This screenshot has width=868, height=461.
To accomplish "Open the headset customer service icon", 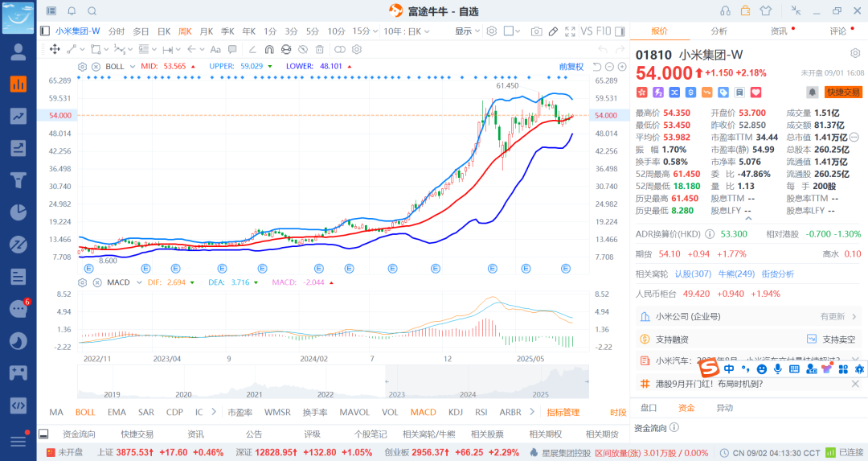I will pos(725,11).
